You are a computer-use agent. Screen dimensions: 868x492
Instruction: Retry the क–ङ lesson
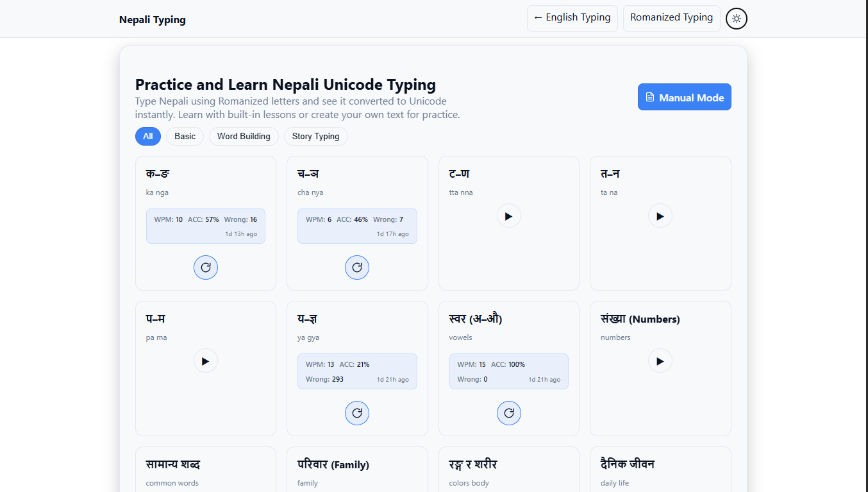pos(205,267)
